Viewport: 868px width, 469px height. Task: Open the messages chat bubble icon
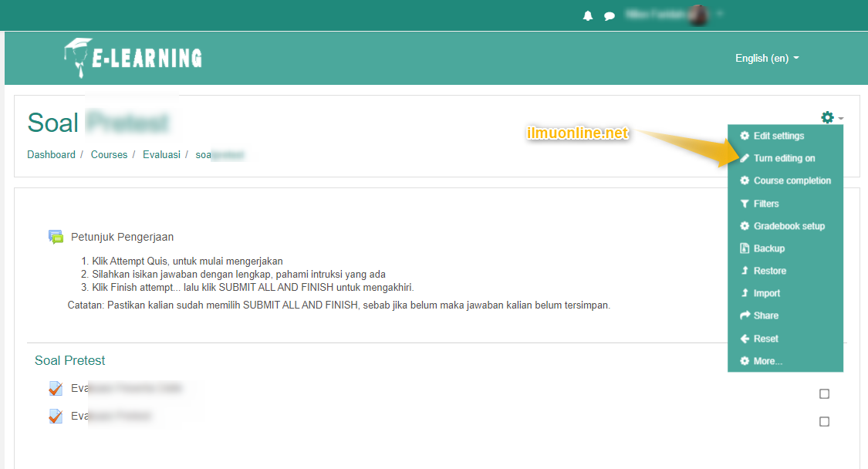tap(610, 15)
